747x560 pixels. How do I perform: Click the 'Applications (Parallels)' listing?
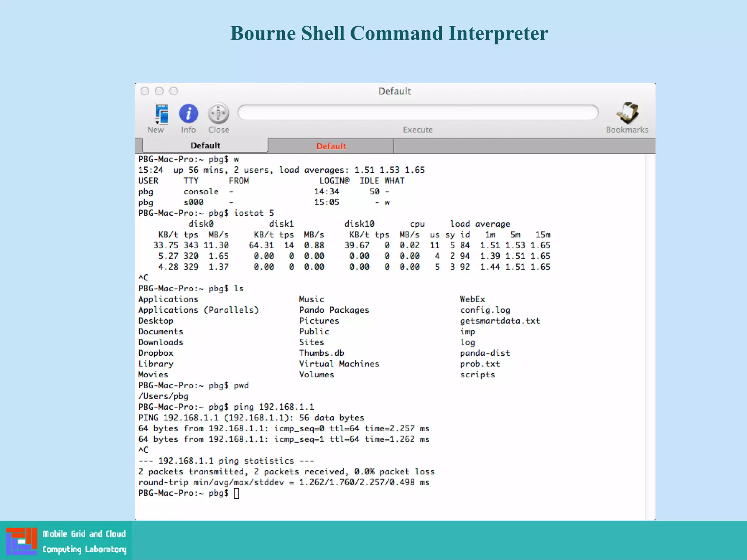(x=198, y=310)
